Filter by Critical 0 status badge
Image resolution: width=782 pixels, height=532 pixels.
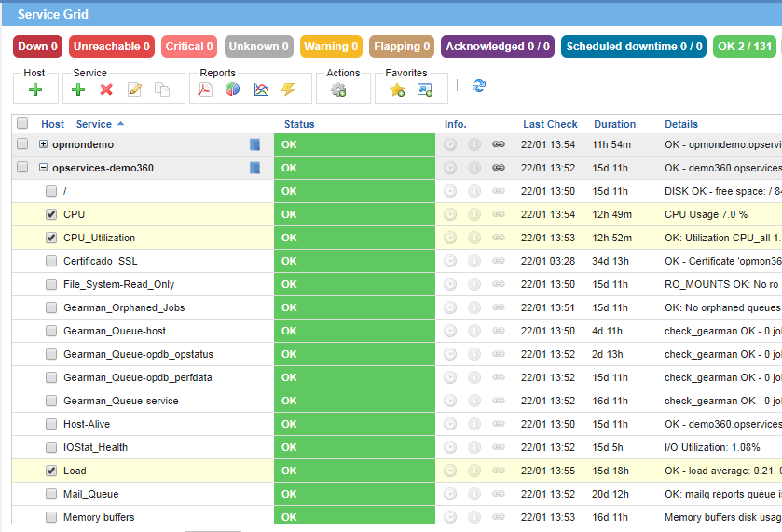click(189, 47)
